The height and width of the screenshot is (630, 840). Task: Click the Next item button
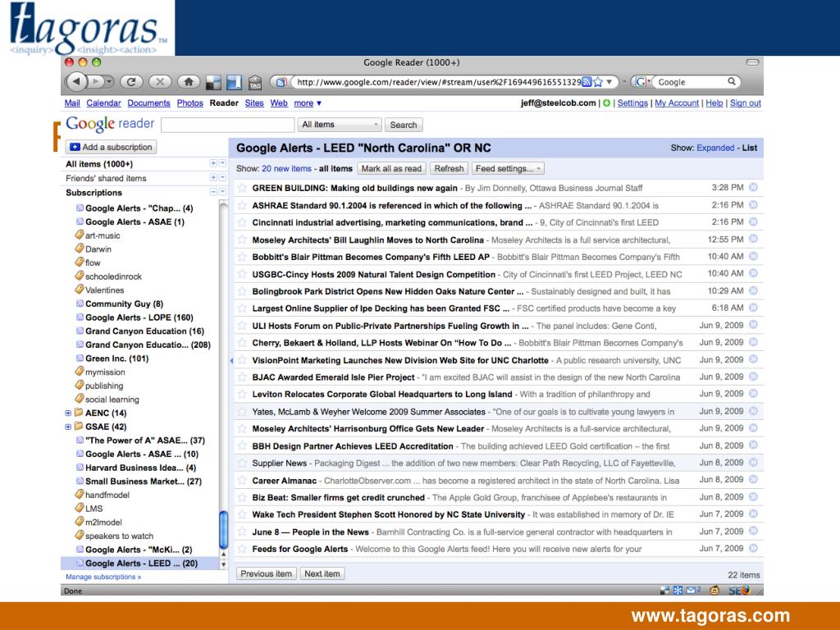coord(322,573)
